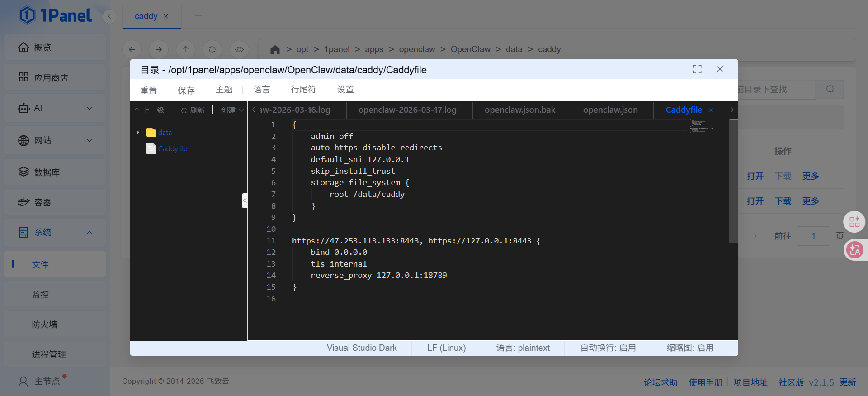Toggle minimap status in the status bar
868x396 pixels.
(689, 348)
